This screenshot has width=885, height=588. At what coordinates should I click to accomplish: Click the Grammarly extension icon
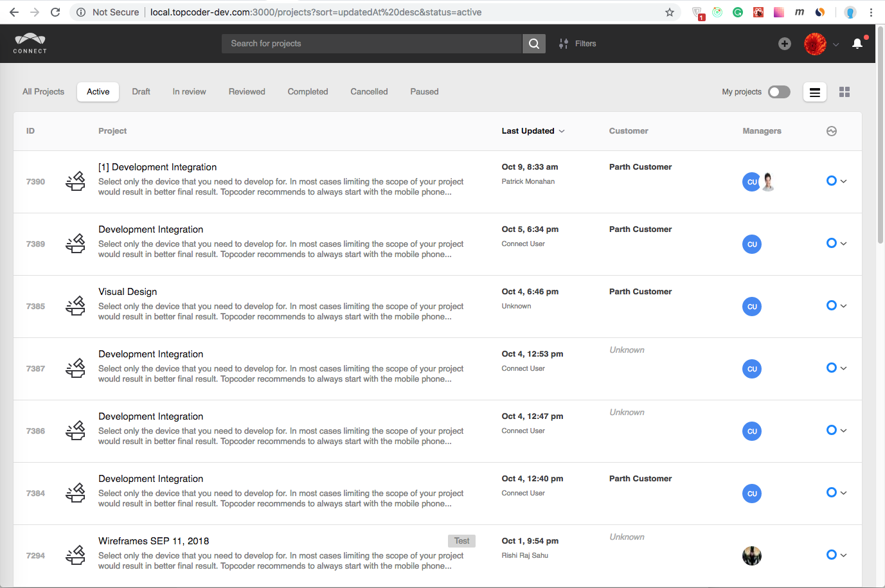click(x=738, y=12)
